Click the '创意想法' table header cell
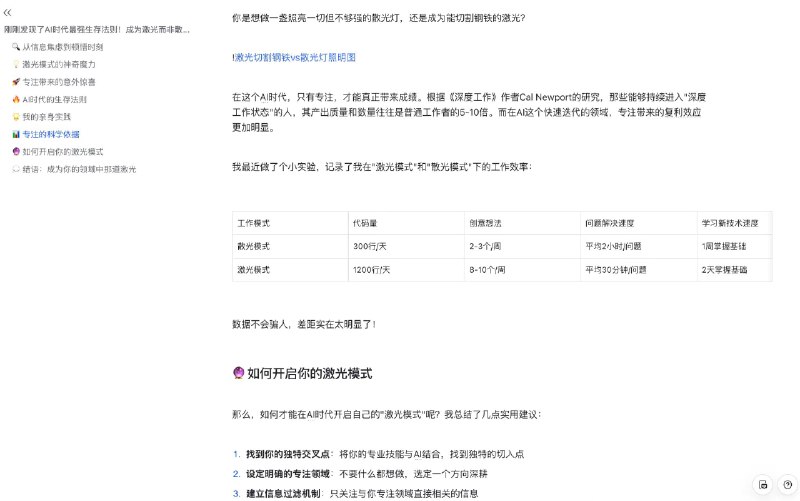Screen dimensions: 800x501 click(x=522, y=223)
